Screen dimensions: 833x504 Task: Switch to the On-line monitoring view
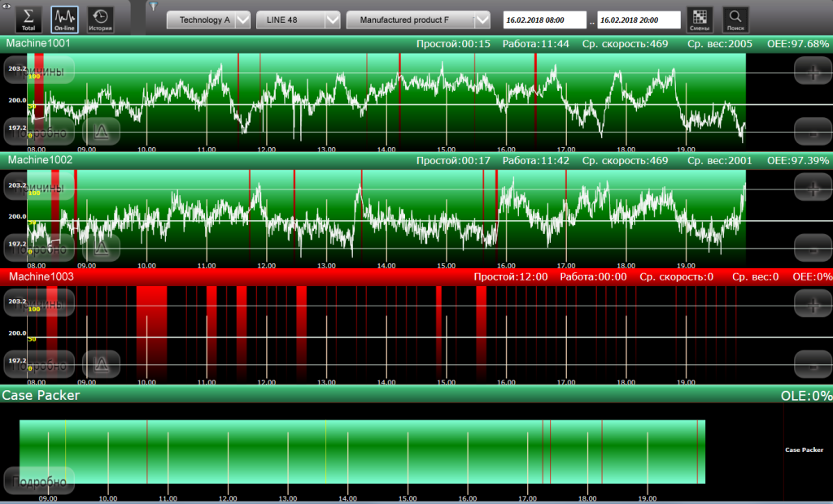[x=64, y=19]
